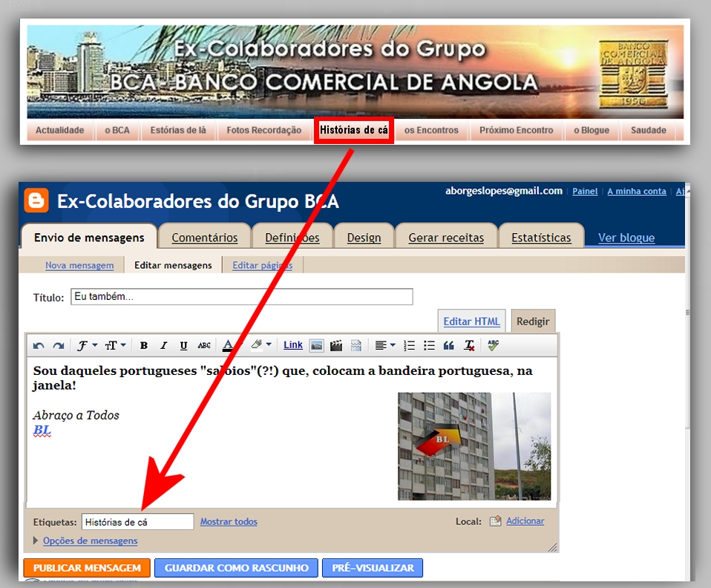Screen dimensions: 711x588
Task: Click the bulleted list icon
Action: pos(429,346)
